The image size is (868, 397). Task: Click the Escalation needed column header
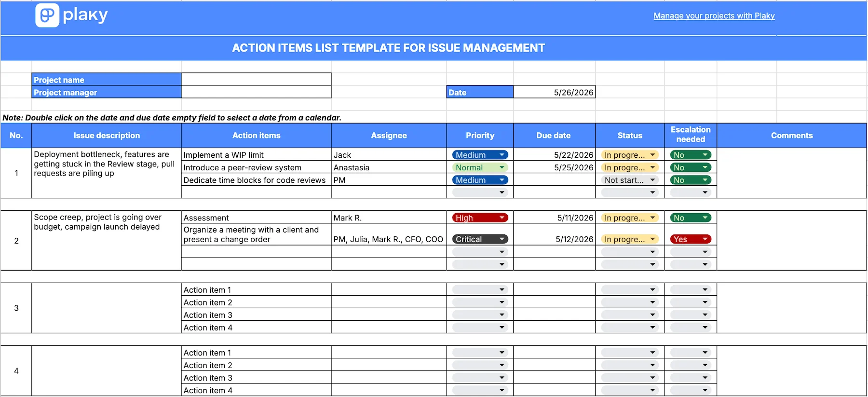click(691, 135)
